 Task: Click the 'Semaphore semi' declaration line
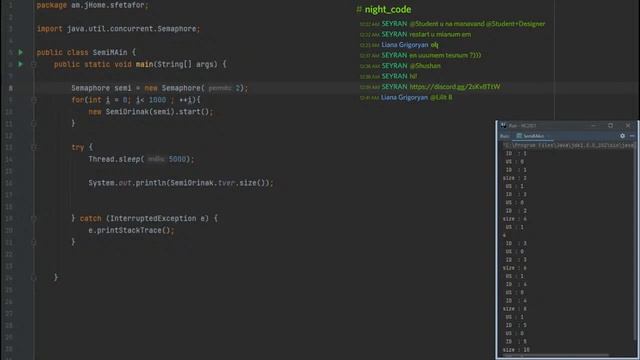click(x=159, y=88)
